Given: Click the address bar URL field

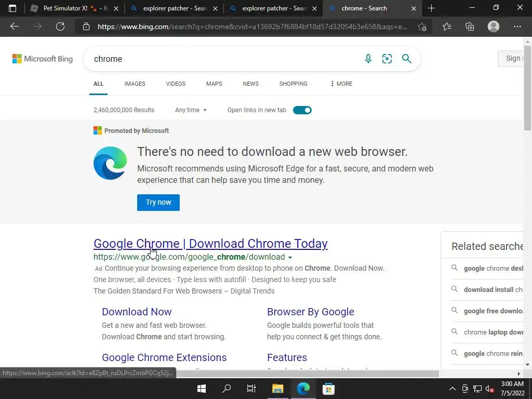Looking at the screenshot, I should point(252,26).
